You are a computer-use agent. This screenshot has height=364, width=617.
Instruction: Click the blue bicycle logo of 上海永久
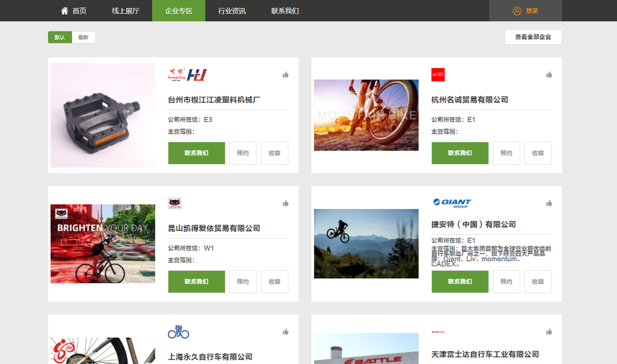[178, 332]
